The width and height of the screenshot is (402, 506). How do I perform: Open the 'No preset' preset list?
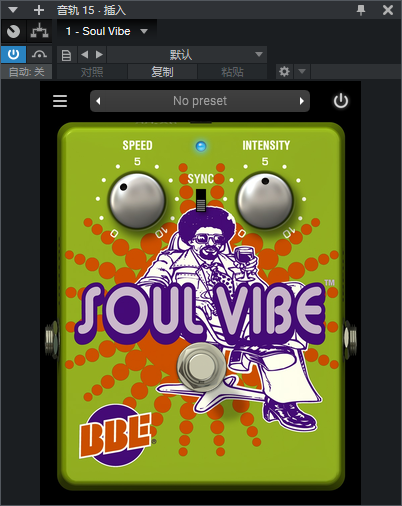click(x=200, y=101)
